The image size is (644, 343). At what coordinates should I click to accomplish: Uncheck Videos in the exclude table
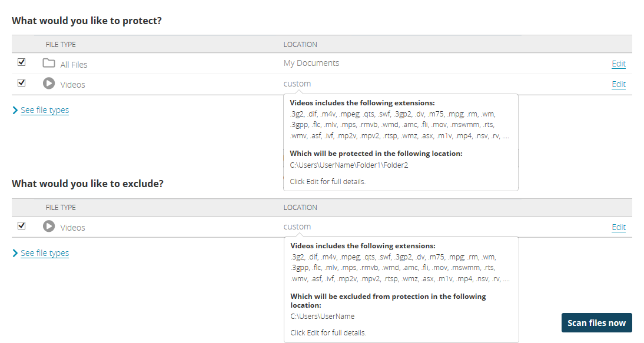click(22, 225)
